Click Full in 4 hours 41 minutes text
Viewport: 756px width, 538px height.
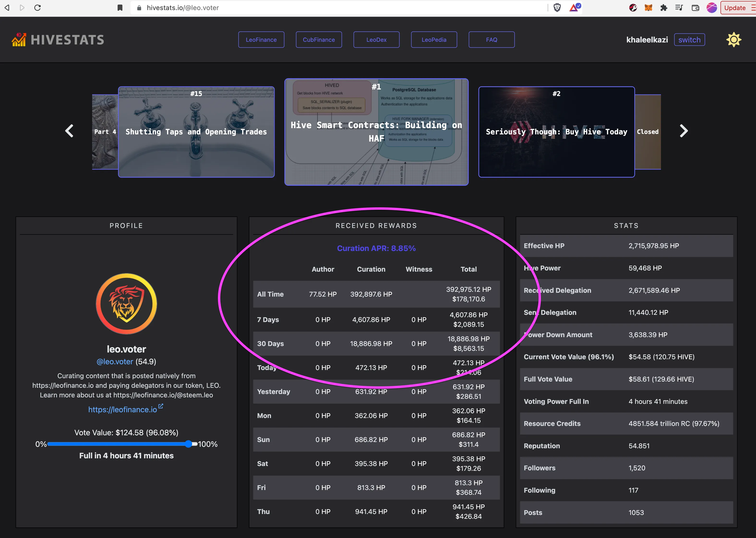[126, 455]
